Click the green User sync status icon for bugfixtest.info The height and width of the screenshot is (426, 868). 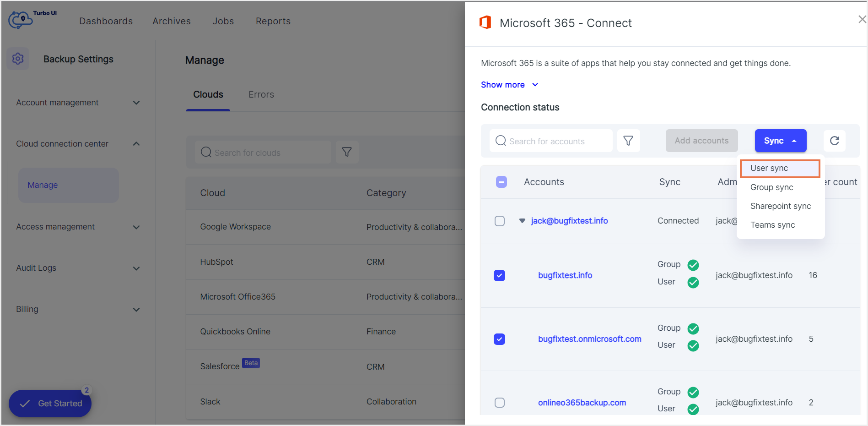tap(693, 282)
